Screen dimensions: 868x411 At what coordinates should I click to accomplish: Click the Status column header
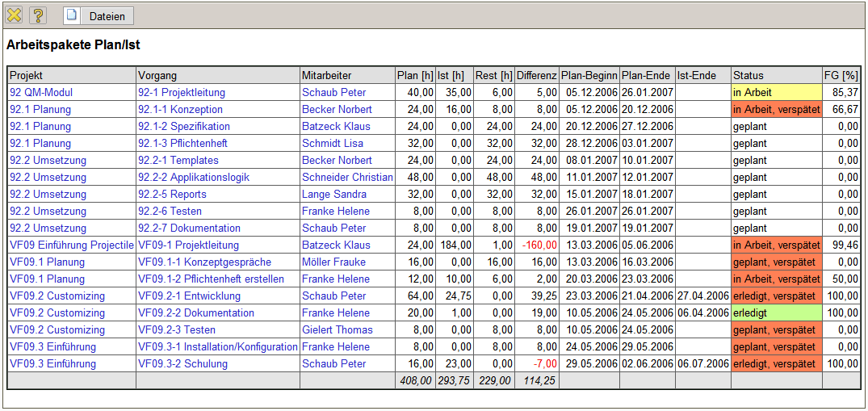pyautogui.click(x=748, y=76)
